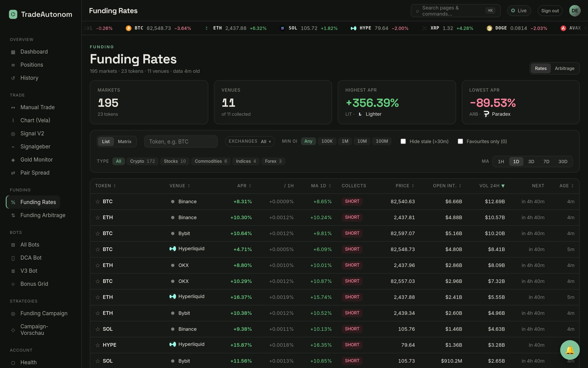Filter type by Stocks 10
This screenshot has width=588, height=368.
click(175, 161)
